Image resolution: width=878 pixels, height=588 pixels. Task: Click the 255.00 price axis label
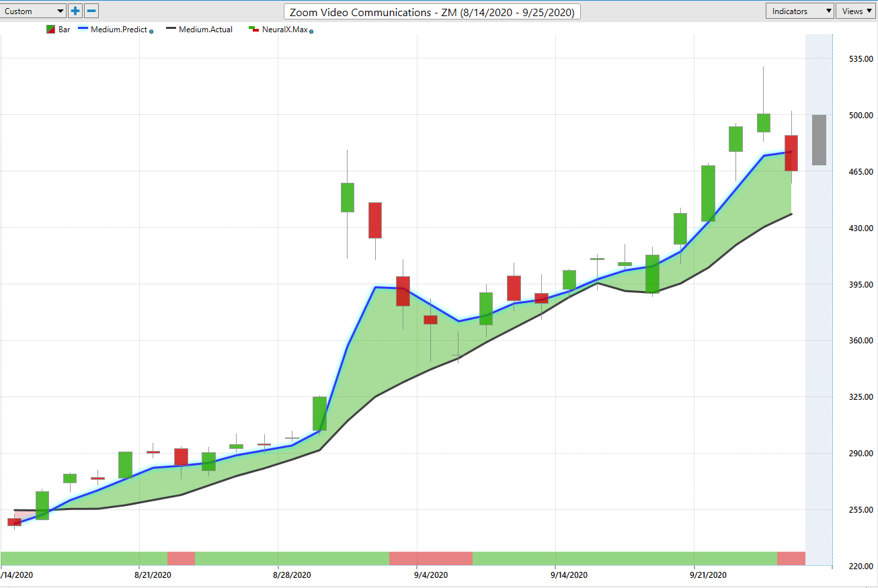coord(861,510)
